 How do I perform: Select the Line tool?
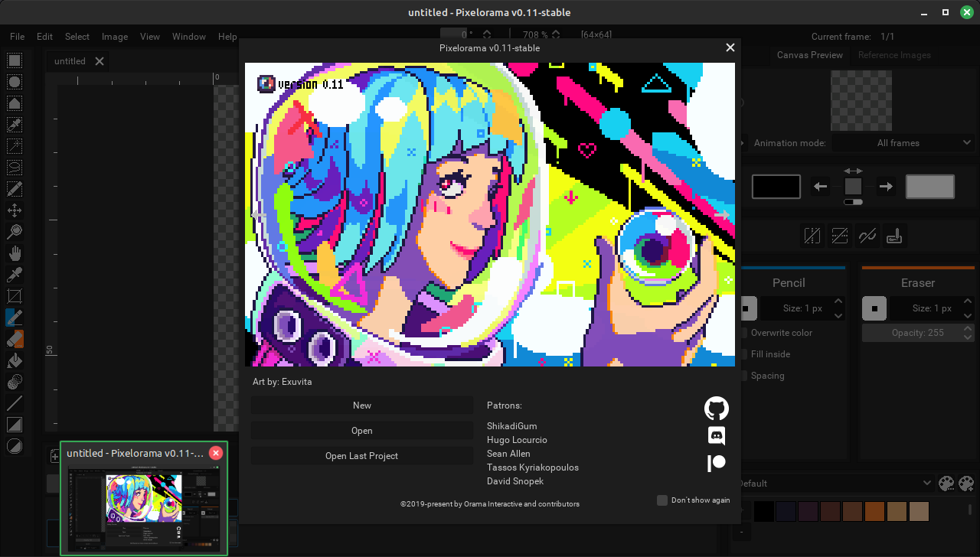[15, 403]
